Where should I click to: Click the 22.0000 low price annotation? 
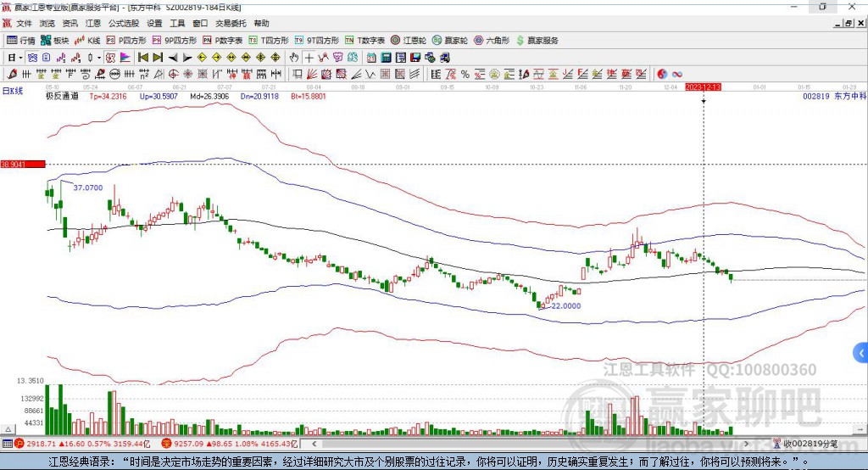coord(565,305)
